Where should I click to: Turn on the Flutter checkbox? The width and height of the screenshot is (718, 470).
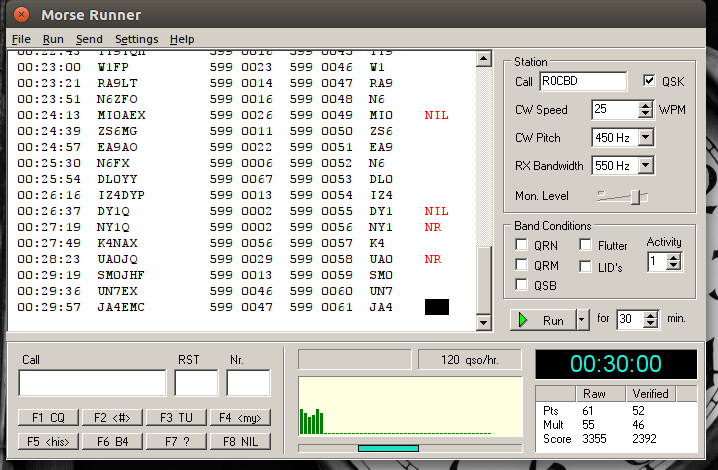(x=587, y=245)
